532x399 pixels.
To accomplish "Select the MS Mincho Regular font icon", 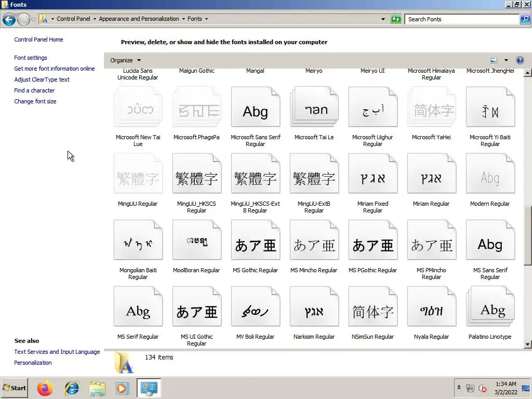I will [314, 240].
